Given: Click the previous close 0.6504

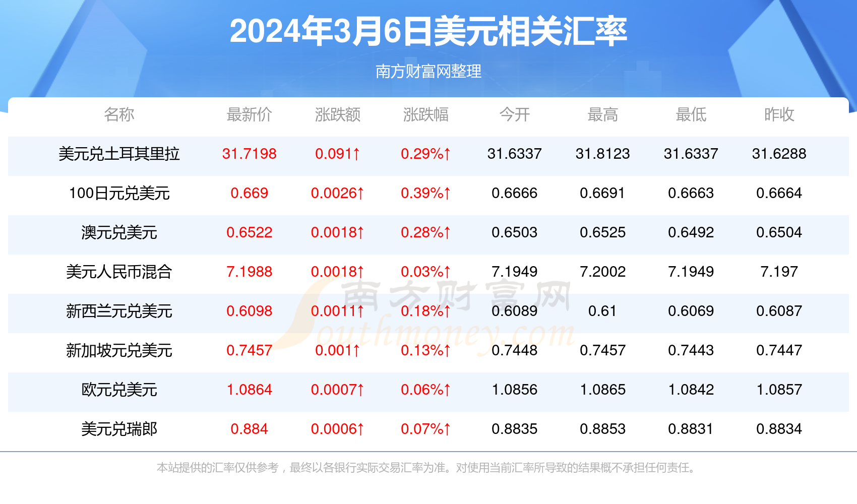Looking at the screenshot, I should 779,232.
